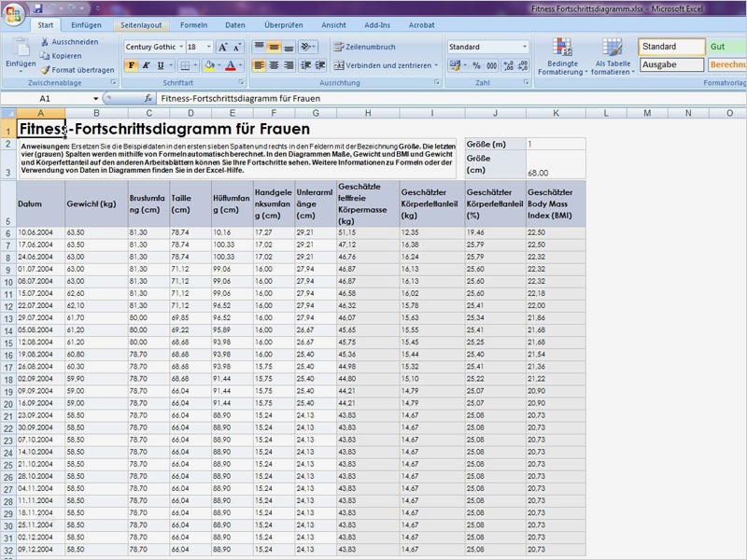The width and height of the screenshot is (747, 560).
Task: Click the Format übertragen paintbrush
Action: [x=45, y=69]
